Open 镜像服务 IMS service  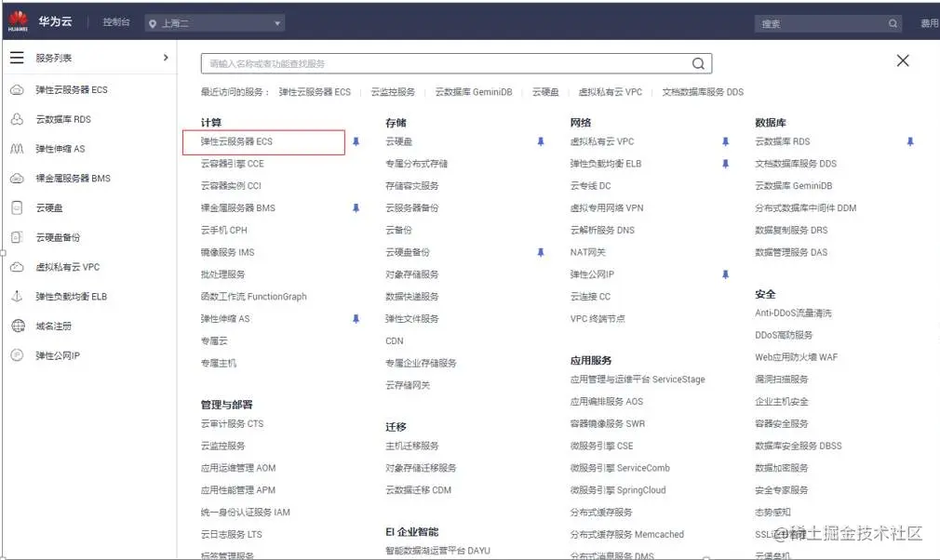click(x=227, y=252)
